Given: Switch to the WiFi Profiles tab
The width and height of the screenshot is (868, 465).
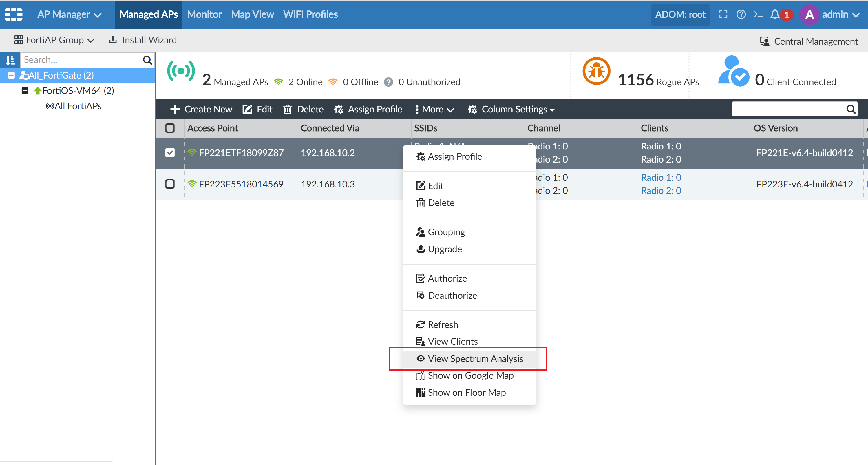Looking at the screenshot, I should click(x=310, y=14).
